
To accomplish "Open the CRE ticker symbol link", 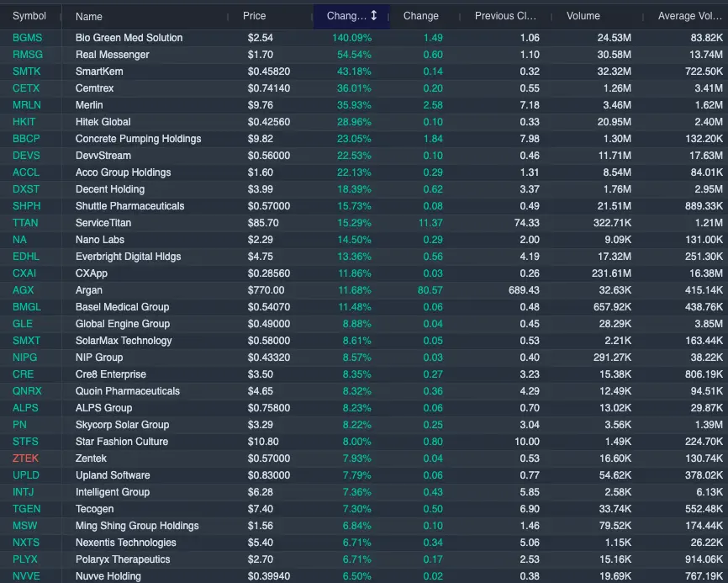I will pos(24,374).
